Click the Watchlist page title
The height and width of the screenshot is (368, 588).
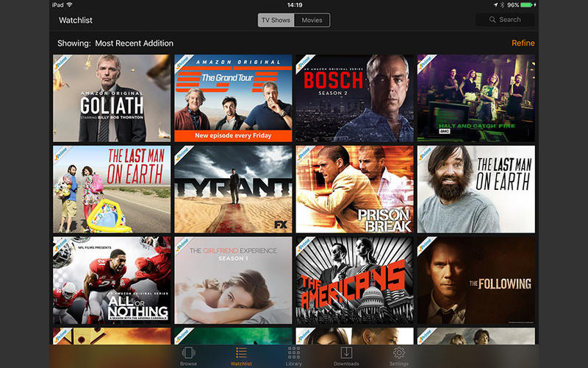pos(76,21)
